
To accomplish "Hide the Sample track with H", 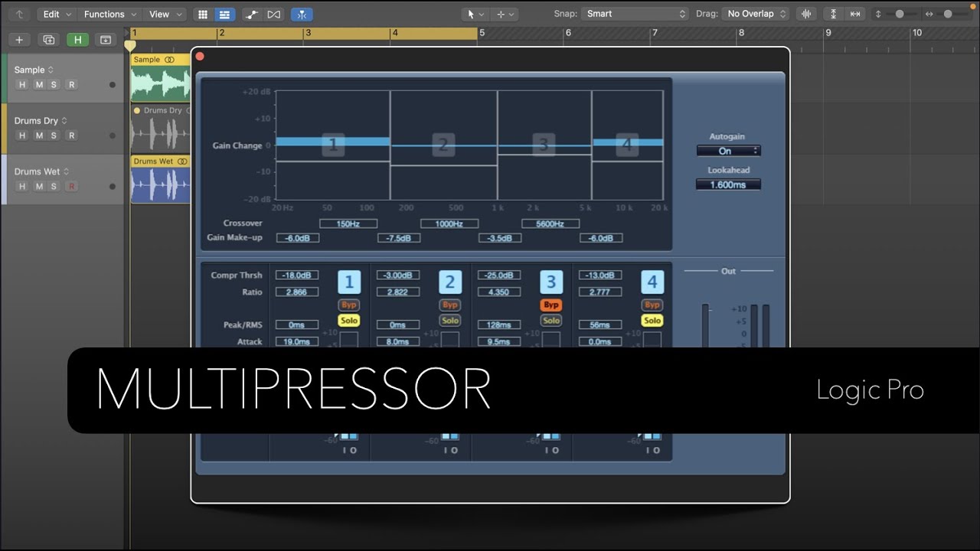I will tap(22, 85).
